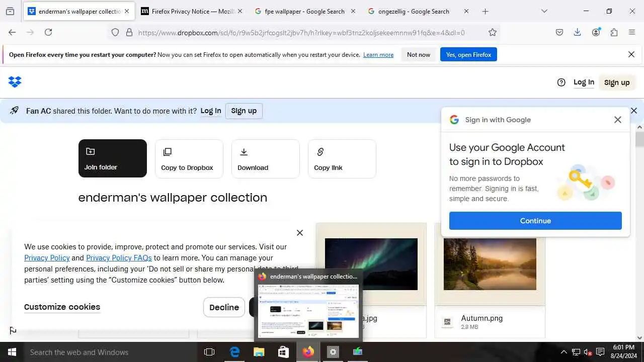Click the Firefox window preview thumbnail
This screenshot has width=644, height=362.
click(x=308, y=311)
